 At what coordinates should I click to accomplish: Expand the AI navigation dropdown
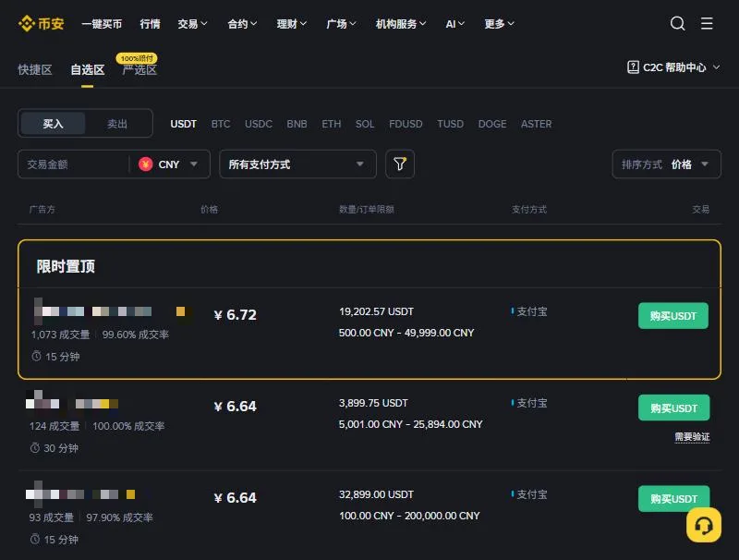tap(455, 24)
